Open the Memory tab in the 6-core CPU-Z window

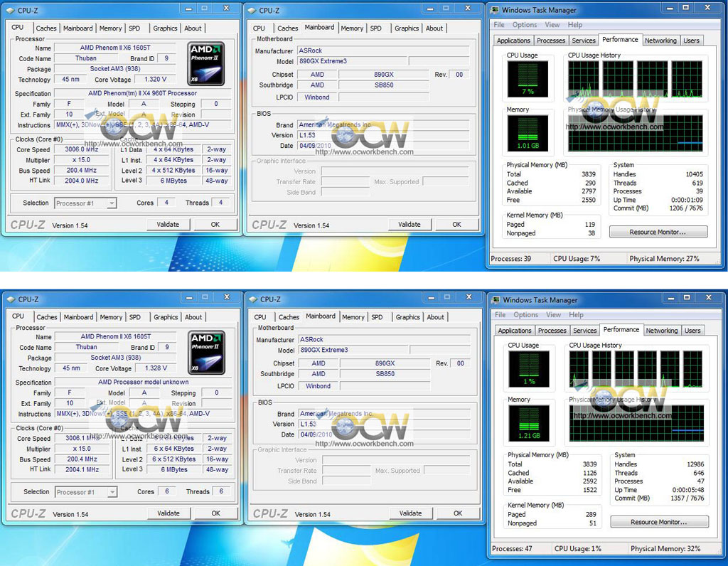111,317
